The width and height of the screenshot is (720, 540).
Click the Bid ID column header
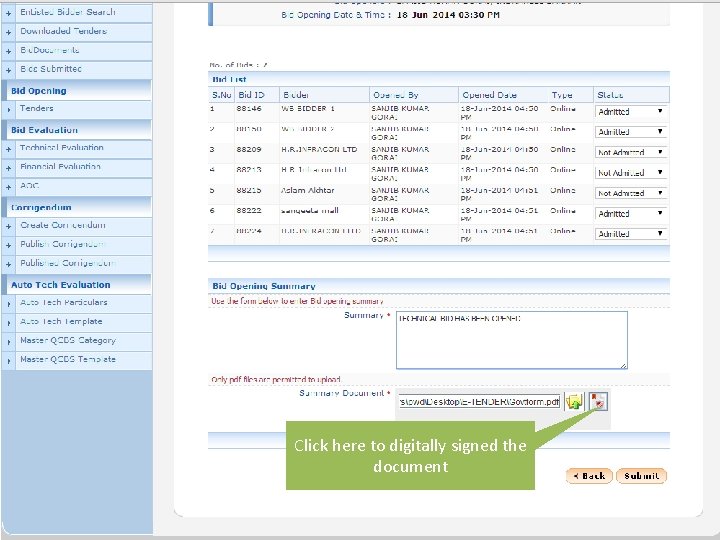pyautogui.click(x=251, y=95)
